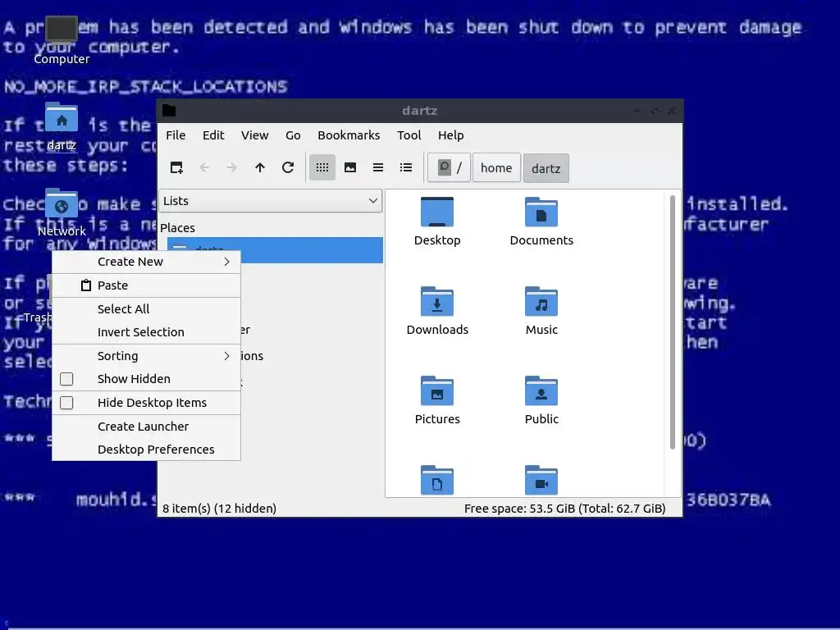Switch to icon grid view
This screenshot has width=840, height=630.
click(322, 167)
